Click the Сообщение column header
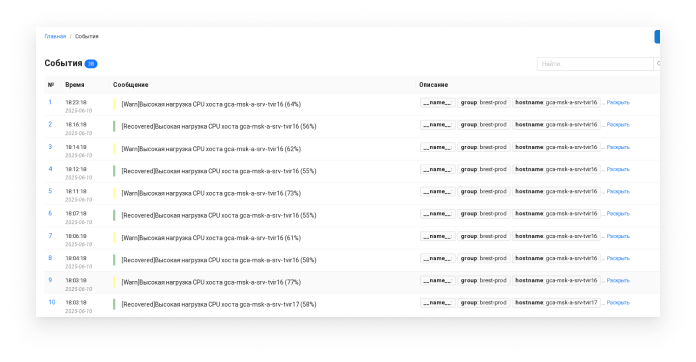 point(130,85)
